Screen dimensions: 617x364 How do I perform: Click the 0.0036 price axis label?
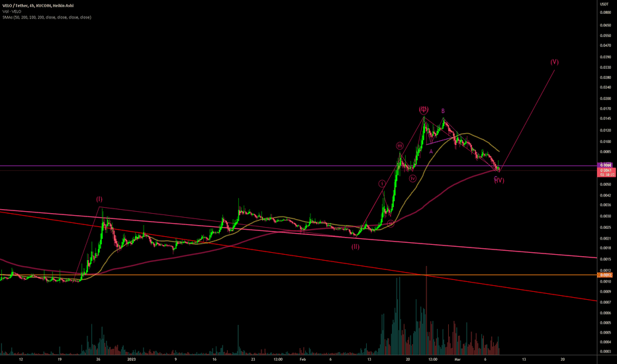(605, 205)
